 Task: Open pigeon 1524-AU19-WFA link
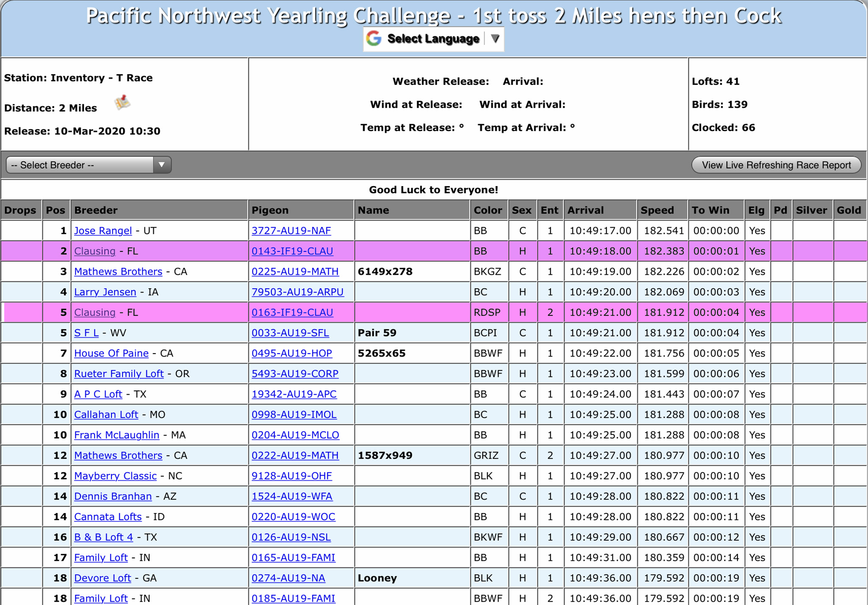[292, 496]
